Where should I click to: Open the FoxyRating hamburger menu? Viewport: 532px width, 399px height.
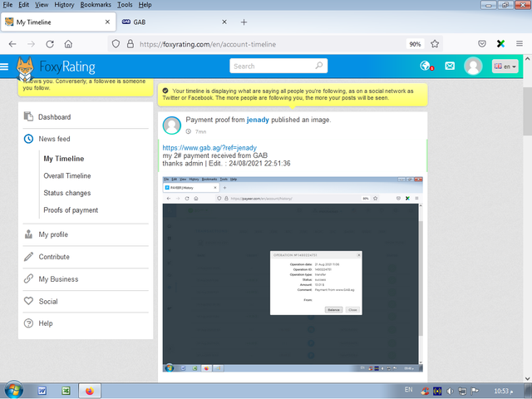(4, 66)
